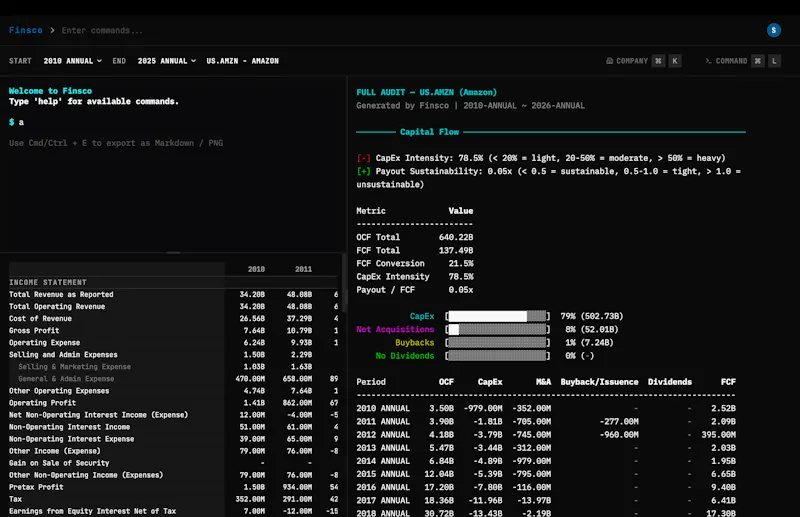Click the 'Buyback/Issuance' column header
Image resolution: width=800 pixels, height=517 pixels.
(599, 382)
